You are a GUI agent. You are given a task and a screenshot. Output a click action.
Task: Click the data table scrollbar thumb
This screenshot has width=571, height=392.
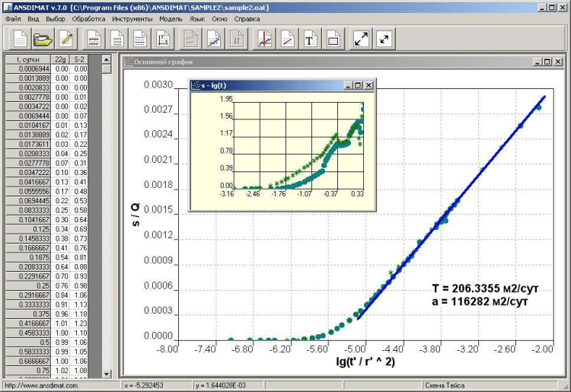pyautogui.click(x=107, y=69)
